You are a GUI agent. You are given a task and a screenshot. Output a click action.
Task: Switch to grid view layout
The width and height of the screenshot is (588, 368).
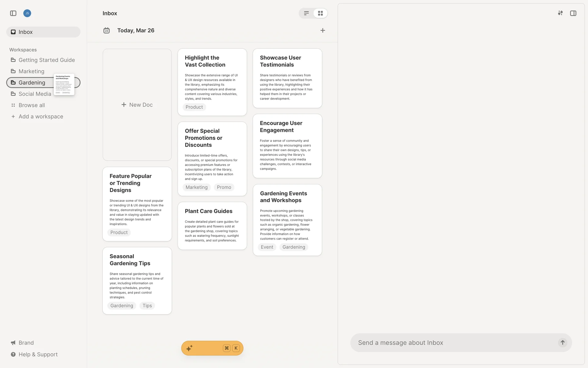(320, 13)
